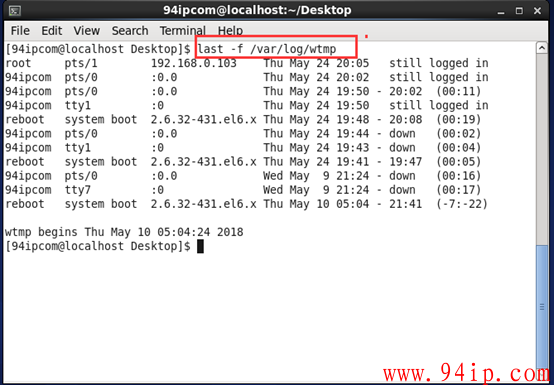Click the 'tty7' terminal entry
Screen dimensions: 554x385
tap(77, 190)
